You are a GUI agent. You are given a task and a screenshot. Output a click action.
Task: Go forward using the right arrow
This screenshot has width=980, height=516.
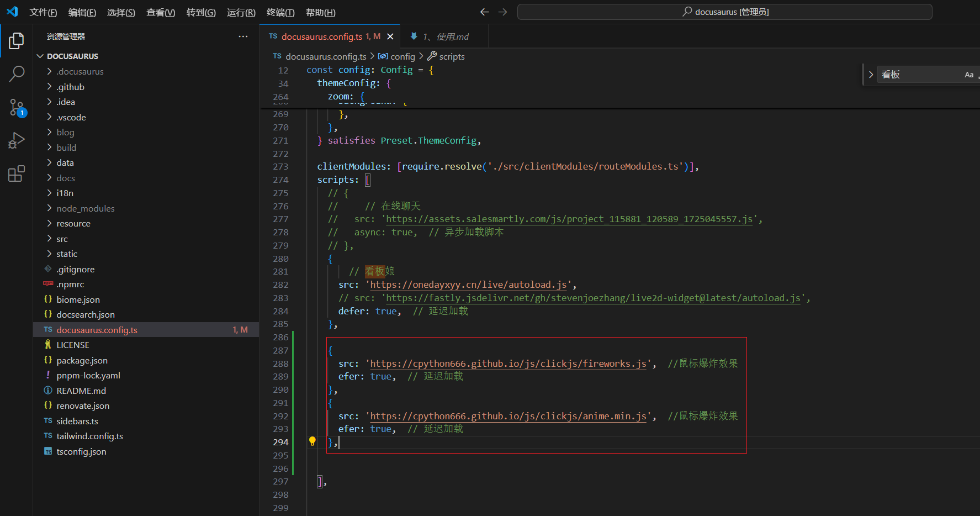tap(502, 12)
